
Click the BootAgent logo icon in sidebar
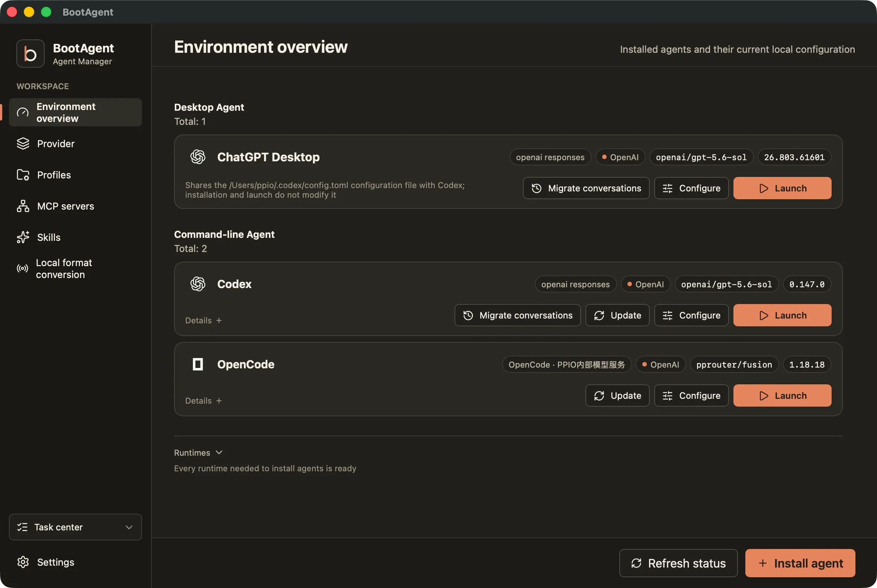pos(30,54)
